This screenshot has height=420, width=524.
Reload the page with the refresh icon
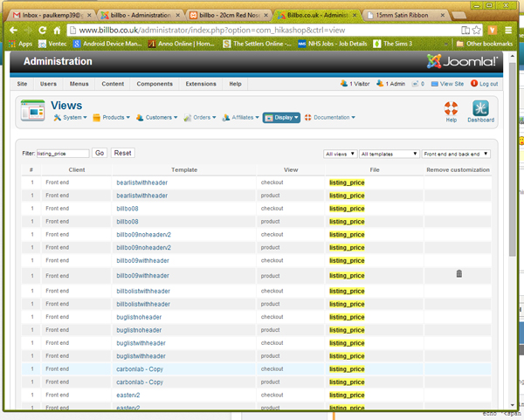42,30
